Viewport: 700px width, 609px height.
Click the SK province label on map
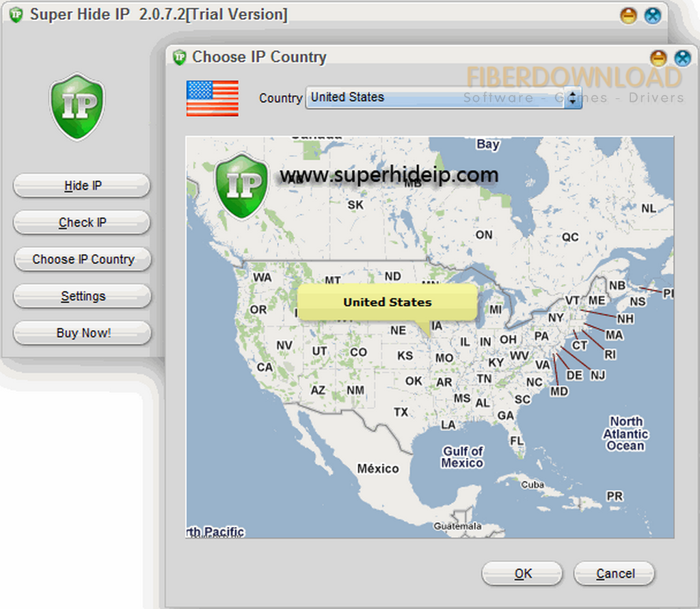355,205
